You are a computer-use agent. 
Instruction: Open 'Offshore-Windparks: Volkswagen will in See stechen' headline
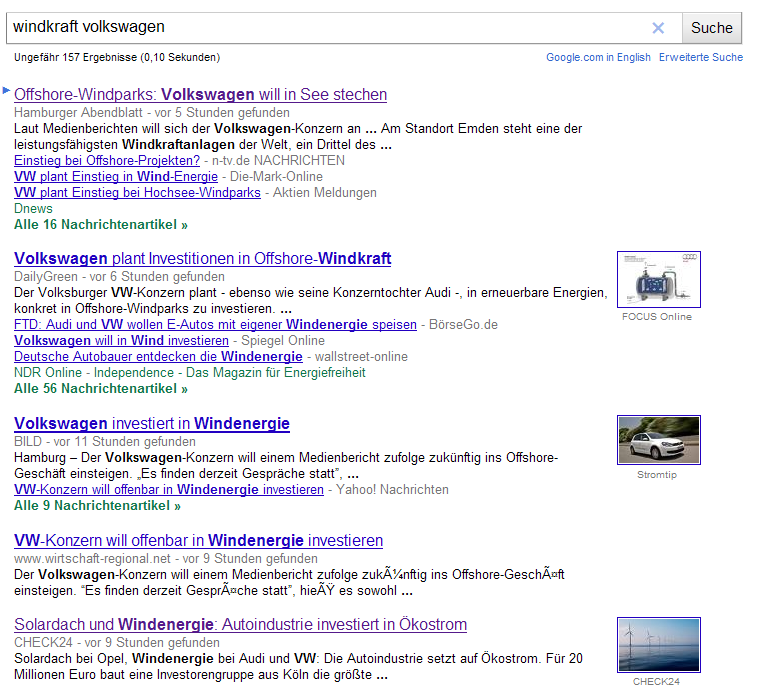click(x=200, y=94)
